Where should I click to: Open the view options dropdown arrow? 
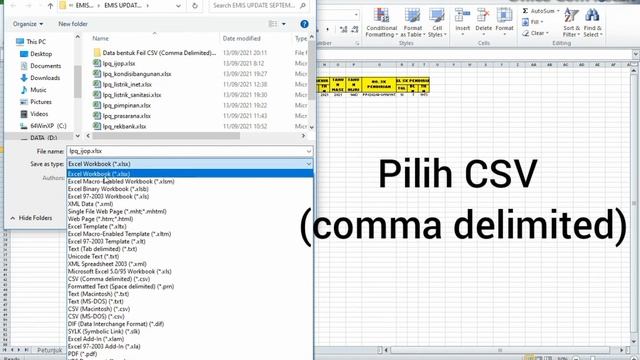pos(284,24)
